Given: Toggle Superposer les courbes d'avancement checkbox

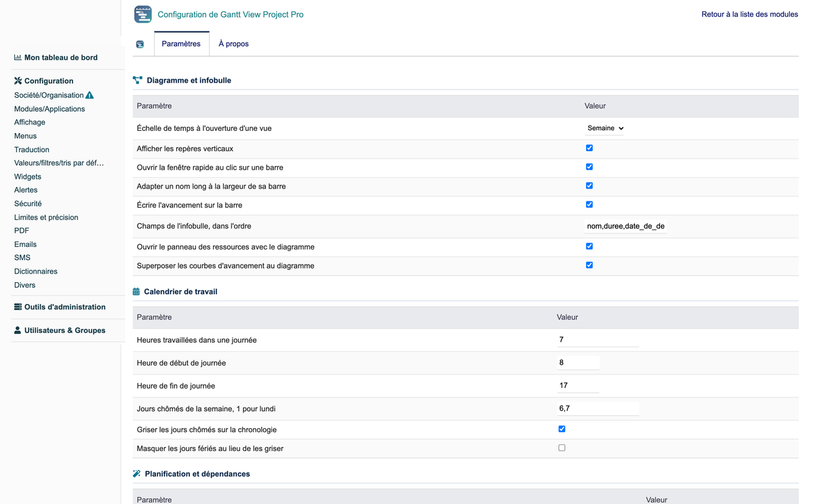Looking at the screenshot, I should [x=589, y=265].
